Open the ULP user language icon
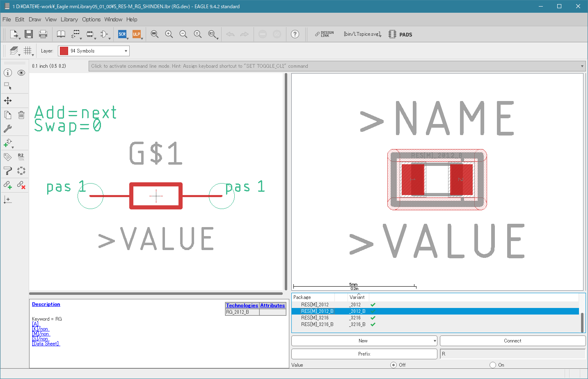The height and width of the screenshot is (379, 588). tap(137, 34)
